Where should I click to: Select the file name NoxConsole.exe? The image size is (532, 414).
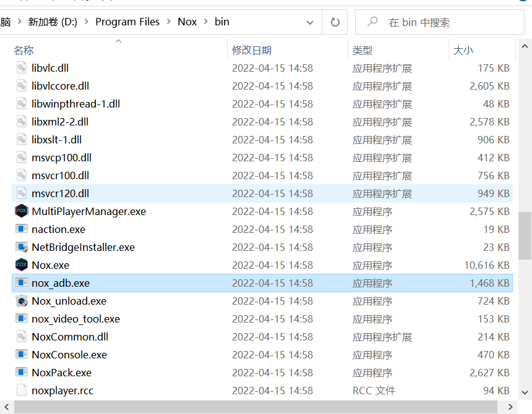(x=69, y=355)
